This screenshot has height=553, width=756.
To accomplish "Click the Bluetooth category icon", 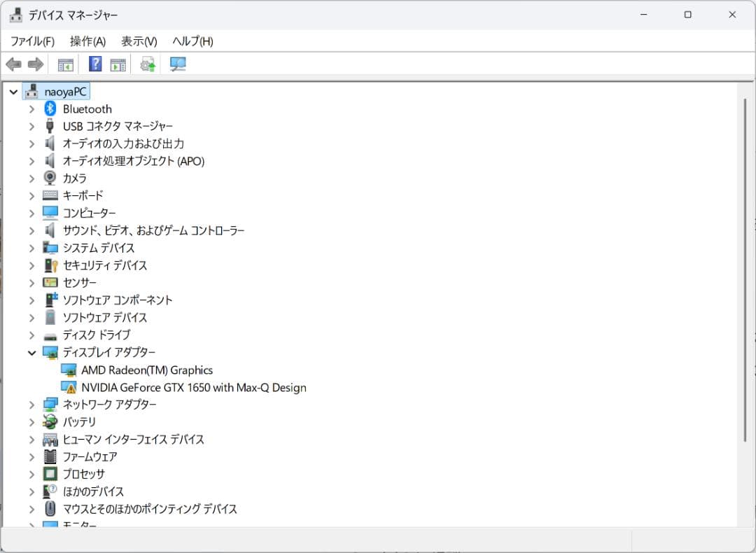I will click(50, 108).
